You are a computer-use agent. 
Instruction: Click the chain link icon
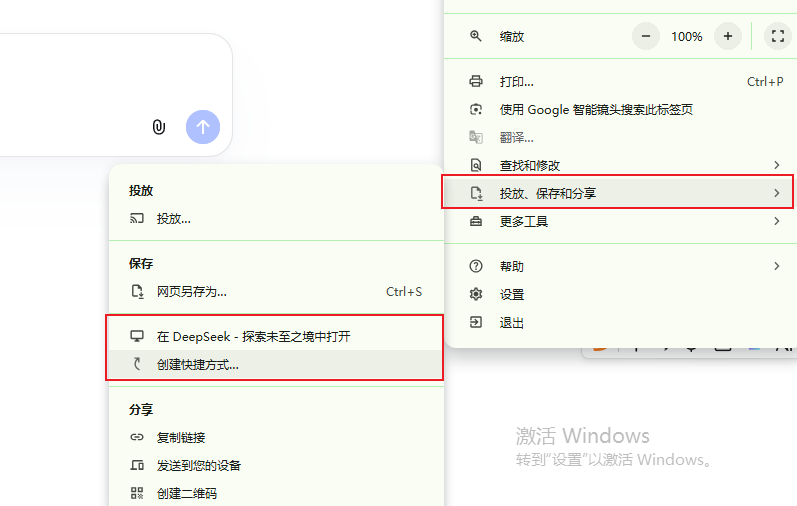coord(137,437)
